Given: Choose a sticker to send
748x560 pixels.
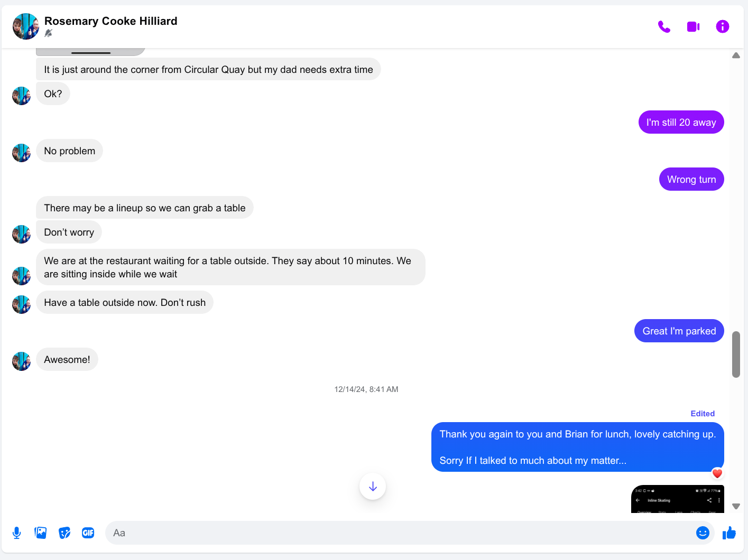Looking at the screenshot, I should [x=64, y=533].
